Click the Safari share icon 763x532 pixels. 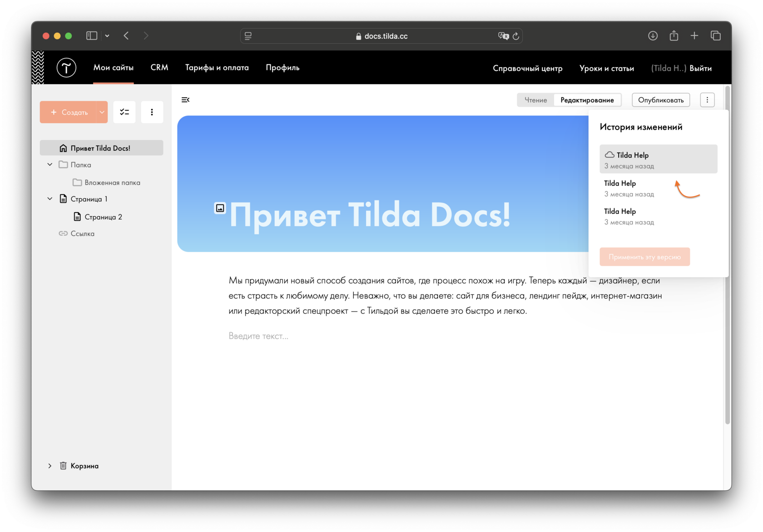tap(674, 35)
